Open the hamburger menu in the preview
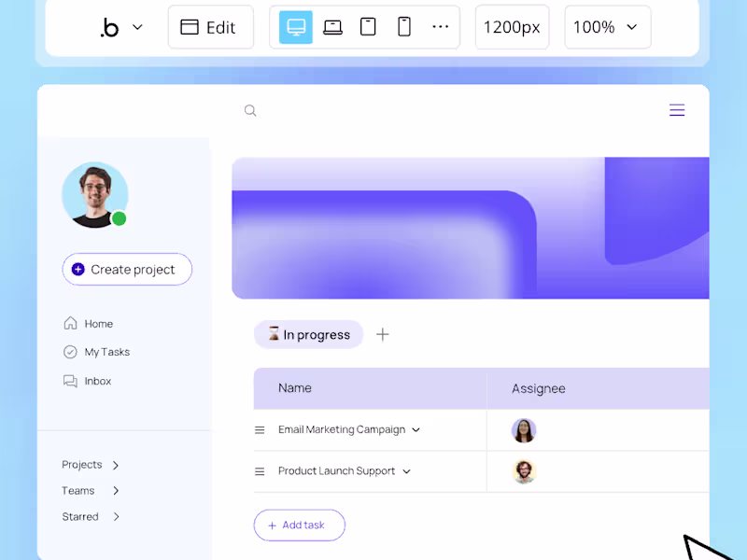The image size is (747, 560). point(677,109)
